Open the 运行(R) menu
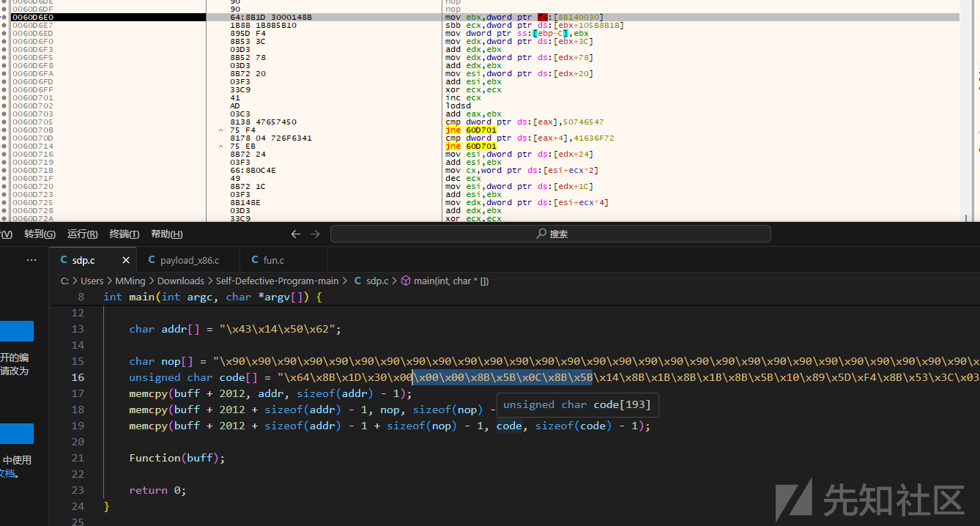Screen dimensions: 980x526 tap(82, 234)
